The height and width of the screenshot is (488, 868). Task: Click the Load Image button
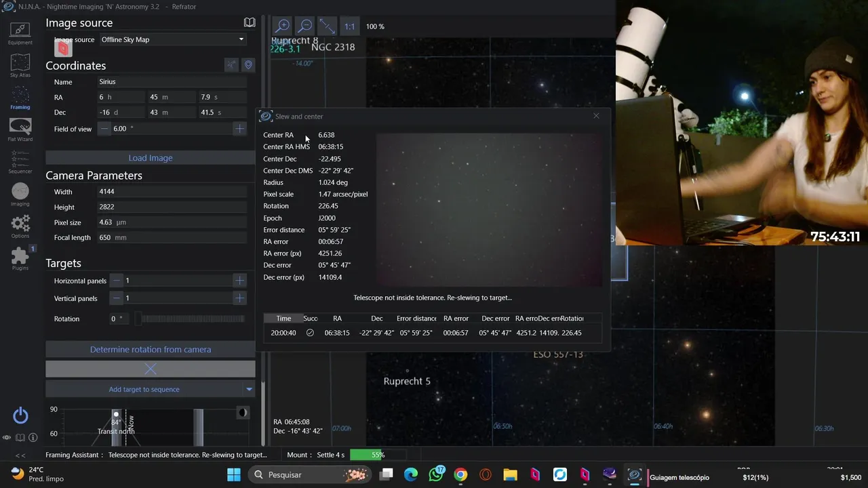[x=151, y=158]
